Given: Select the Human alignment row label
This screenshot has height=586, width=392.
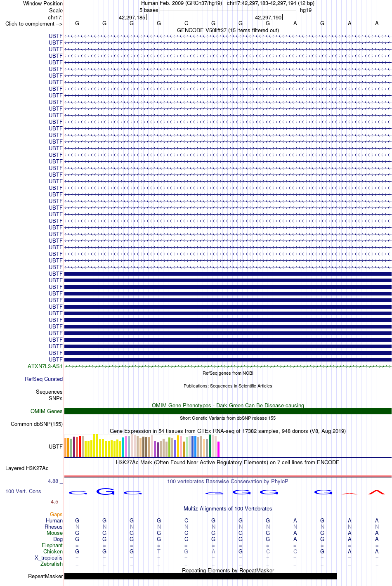Looking at the screenshot, I should pos(54,520).
